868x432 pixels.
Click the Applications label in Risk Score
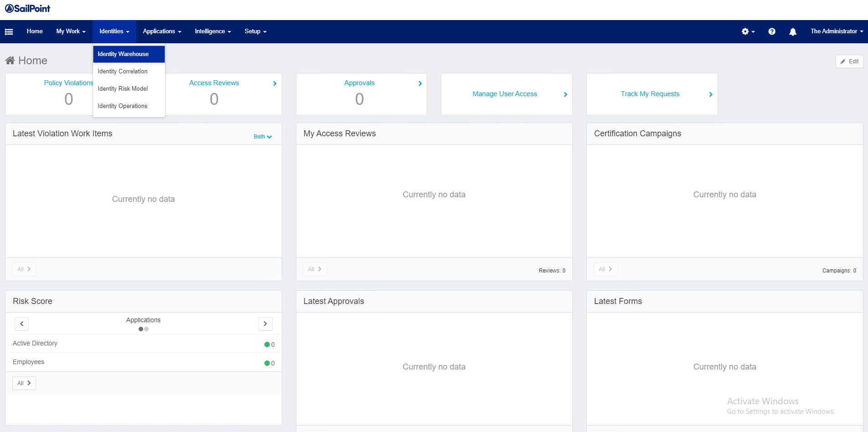pyautogui.click(x=143, y=320)
